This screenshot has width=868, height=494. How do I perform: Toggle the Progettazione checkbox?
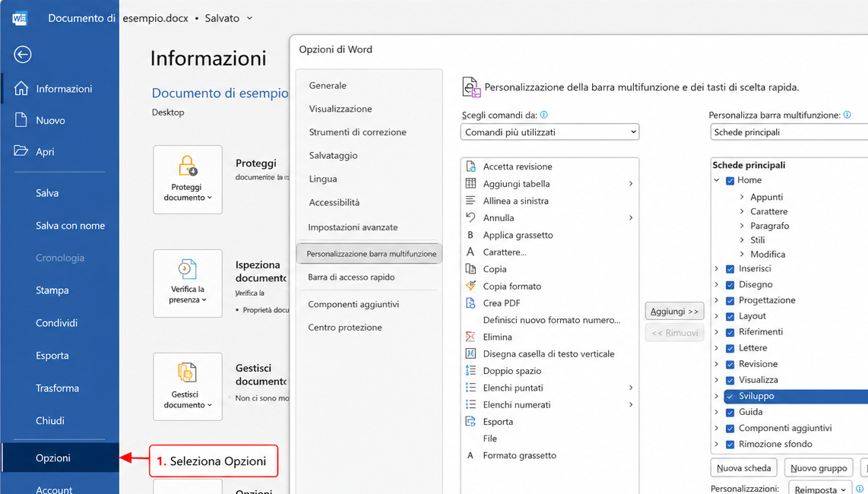730,301
